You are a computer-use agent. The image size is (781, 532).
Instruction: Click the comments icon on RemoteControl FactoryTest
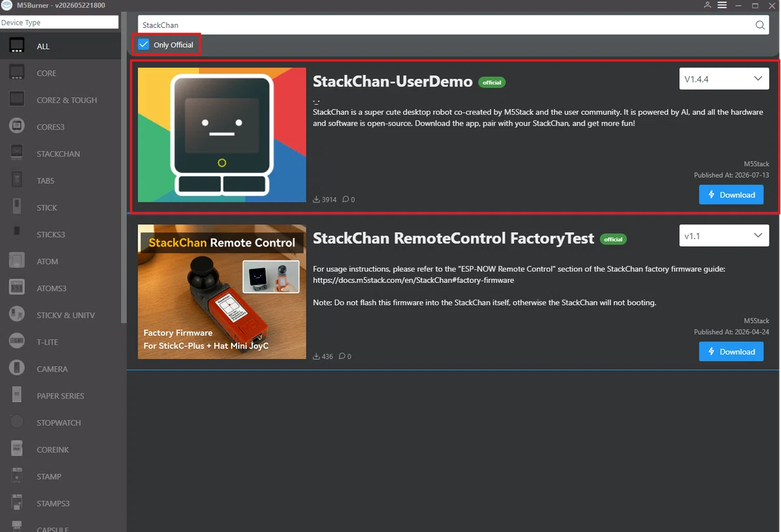tap(342, 356)
